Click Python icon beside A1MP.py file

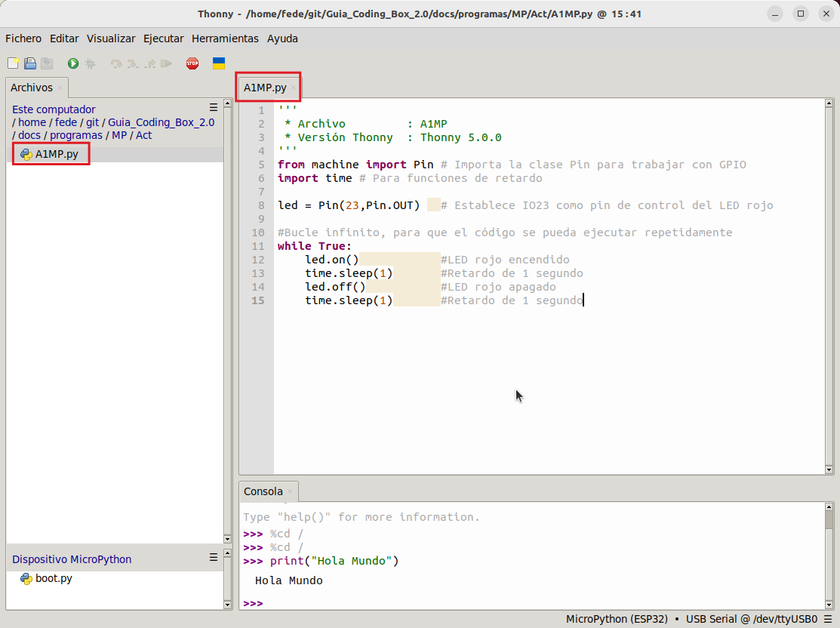pyautogui.click(x=26, y=154)
